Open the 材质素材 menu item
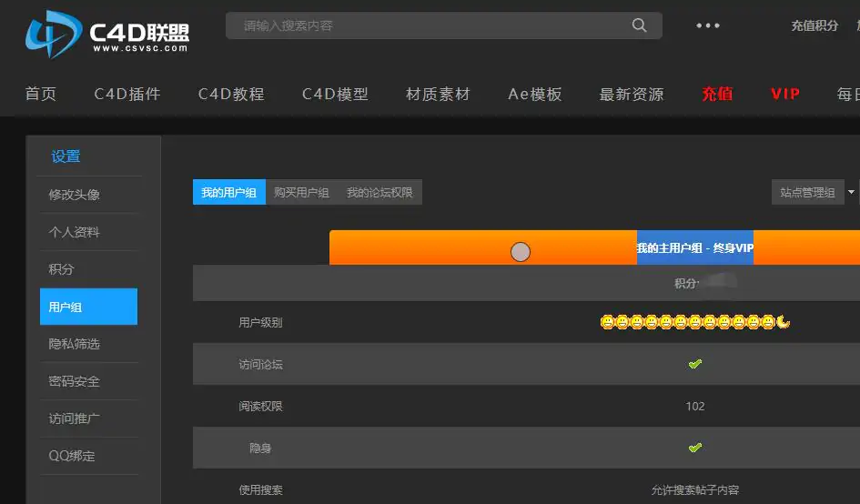 tap(438, 94)
